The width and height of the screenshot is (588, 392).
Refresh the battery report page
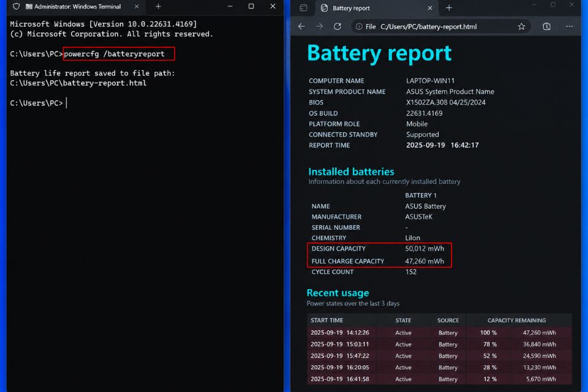tap(337, 26)
